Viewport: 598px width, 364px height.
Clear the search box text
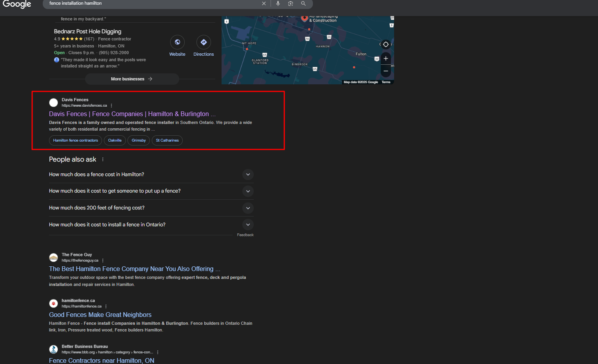[264, 4]
